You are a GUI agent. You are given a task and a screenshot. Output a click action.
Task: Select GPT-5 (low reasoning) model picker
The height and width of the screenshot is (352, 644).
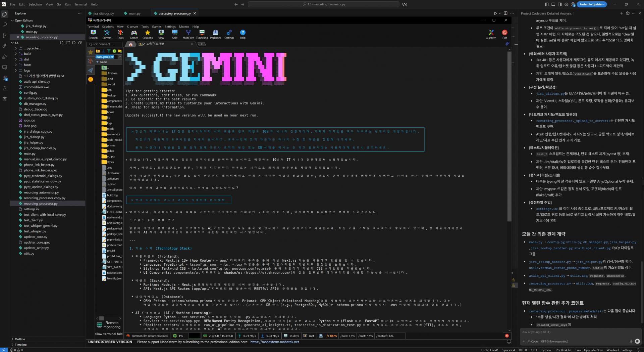[554, 341]
